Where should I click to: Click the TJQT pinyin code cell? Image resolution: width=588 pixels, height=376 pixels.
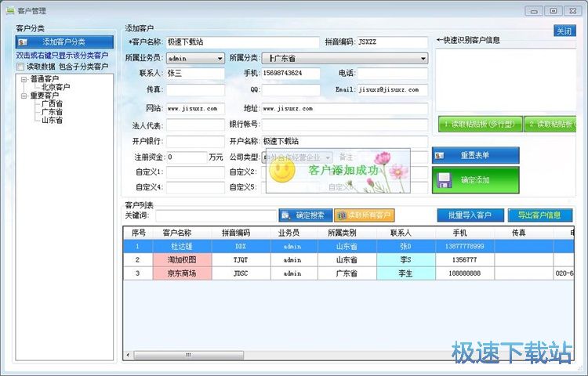[241, 260]
